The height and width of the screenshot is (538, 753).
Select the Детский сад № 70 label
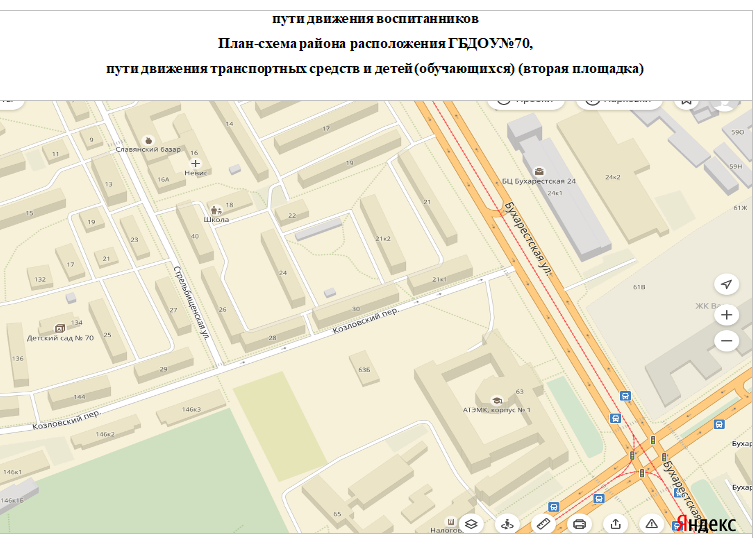[x=60, y=338]
